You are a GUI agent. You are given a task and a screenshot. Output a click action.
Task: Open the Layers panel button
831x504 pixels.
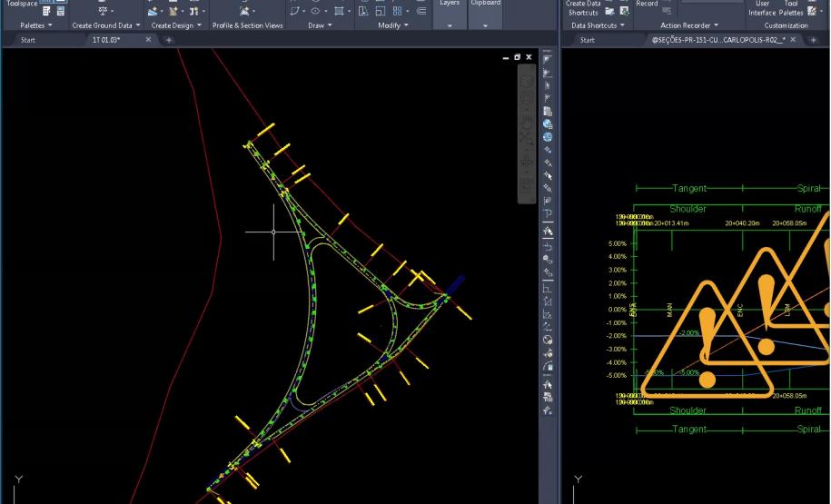click(450, 15)
